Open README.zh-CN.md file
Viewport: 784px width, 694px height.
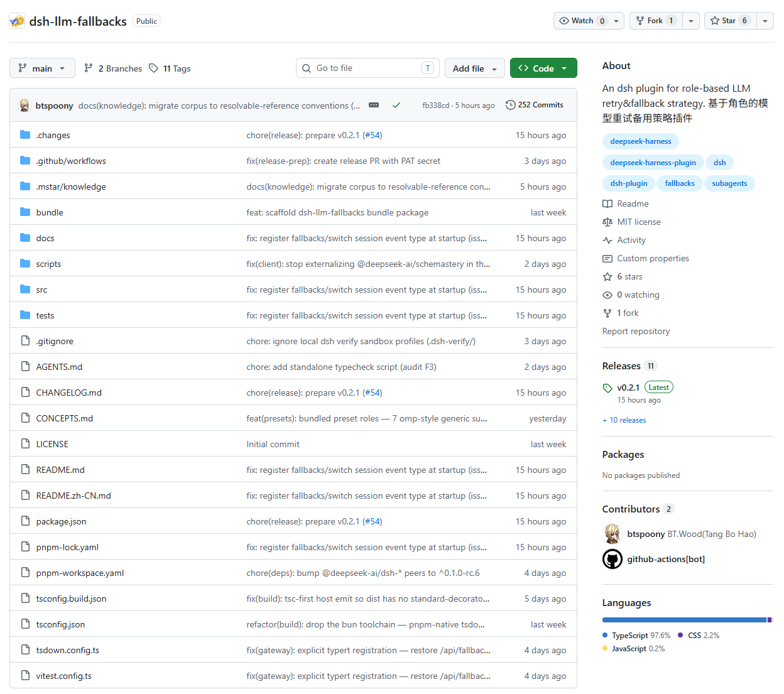(73, 496)
